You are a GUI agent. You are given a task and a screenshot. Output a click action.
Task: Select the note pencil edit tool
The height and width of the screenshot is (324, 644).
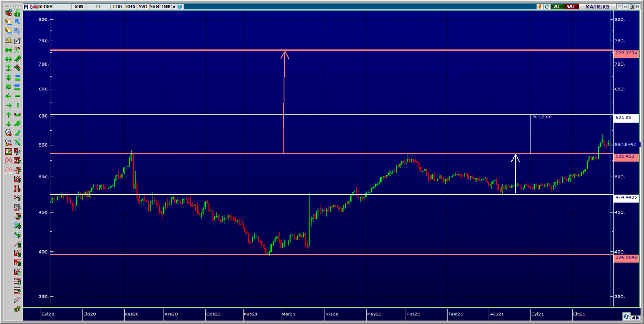[18, 40]
